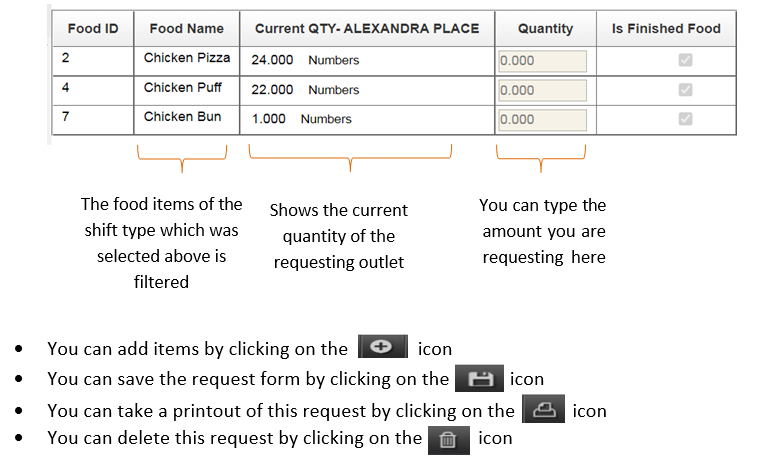The width and height of the screenshot is (766, 473).
Task: Select the Chicken Bun food name cell
Action: (x=182, y=117)
